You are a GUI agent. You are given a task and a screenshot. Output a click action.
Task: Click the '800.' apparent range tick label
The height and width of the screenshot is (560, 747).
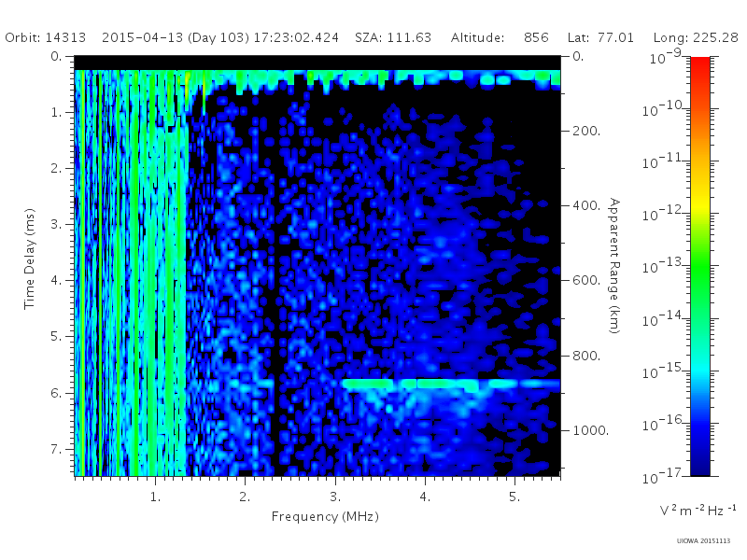(586, 356)
